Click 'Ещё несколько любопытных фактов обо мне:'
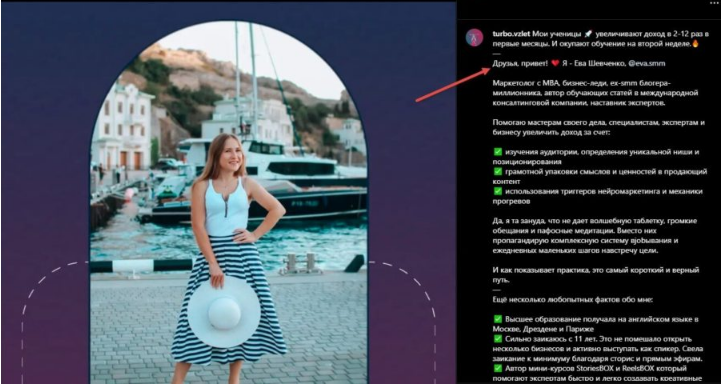This screenshot has width=724, height=384. click(x=573, y=300)
